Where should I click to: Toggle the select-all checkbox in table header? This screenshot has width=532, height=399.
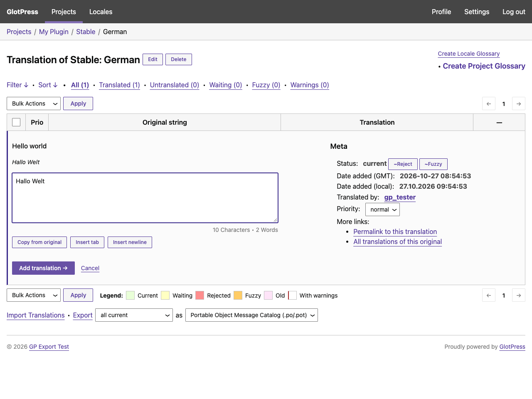click(x=16, y=122)
